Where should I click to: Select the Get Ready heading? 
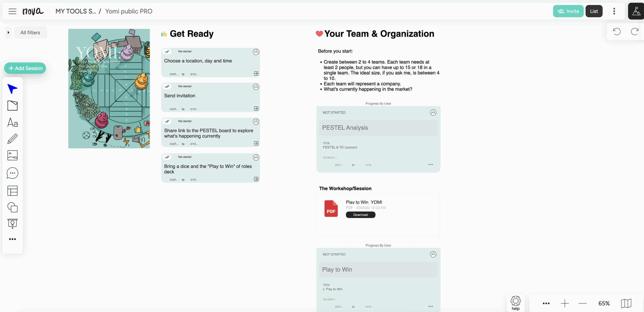[x=191, y=34]
